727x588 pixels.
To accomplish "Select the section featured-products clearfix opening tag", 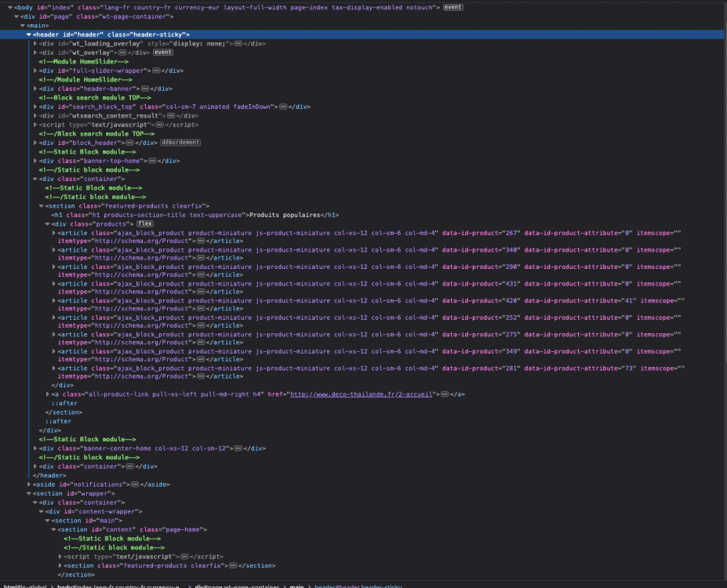I will tap(127, 205).
